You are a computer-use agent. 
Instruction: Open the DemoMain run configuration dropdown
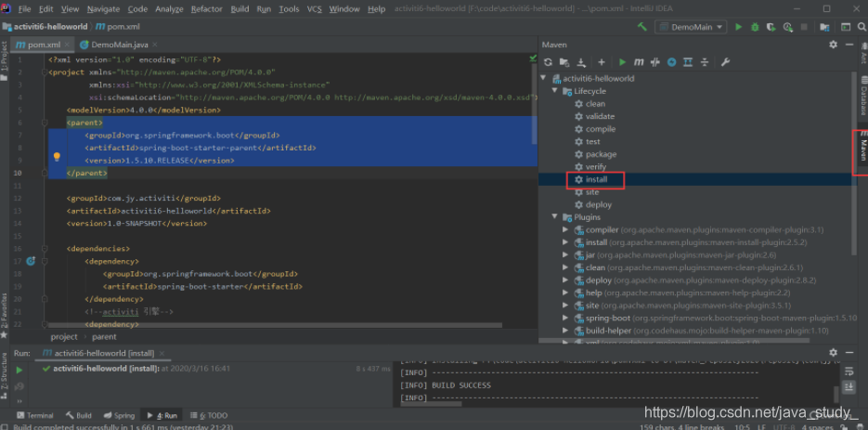691,27
